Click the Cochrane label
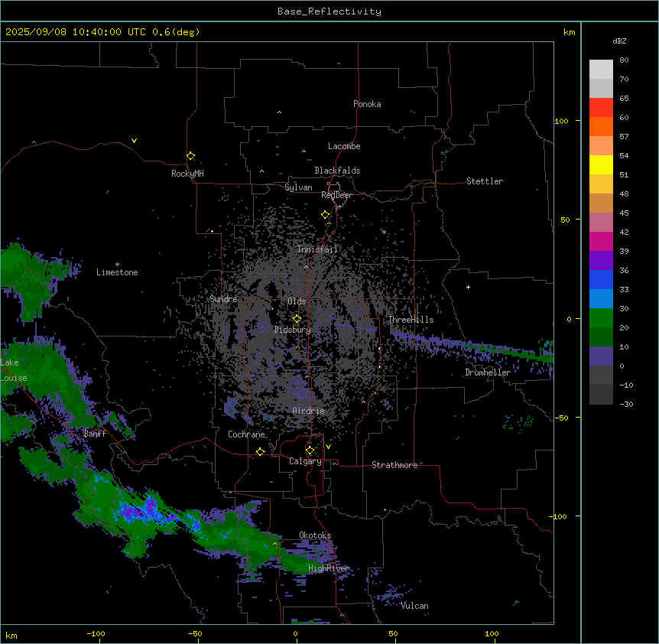 coord(246,434)
